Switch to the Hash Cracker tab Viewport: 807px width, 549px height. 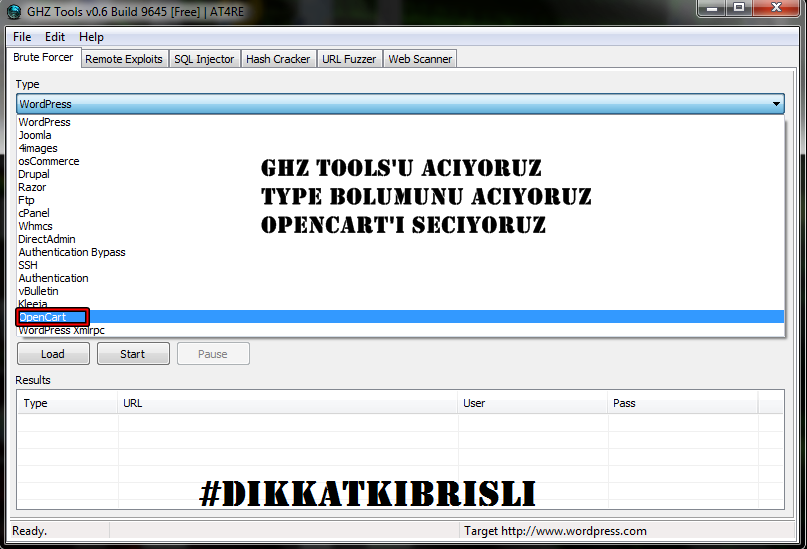[278, 59]
